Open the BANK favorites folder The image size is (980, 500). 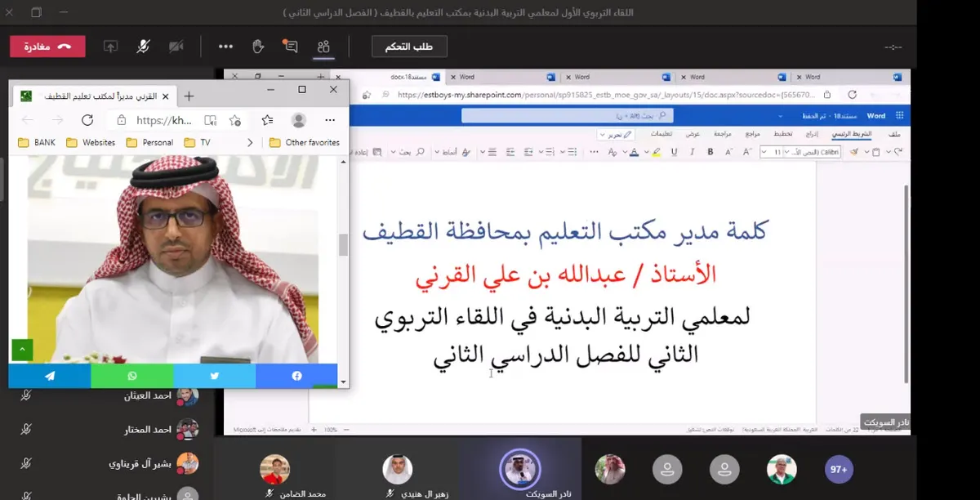click(x=38, y=142)
